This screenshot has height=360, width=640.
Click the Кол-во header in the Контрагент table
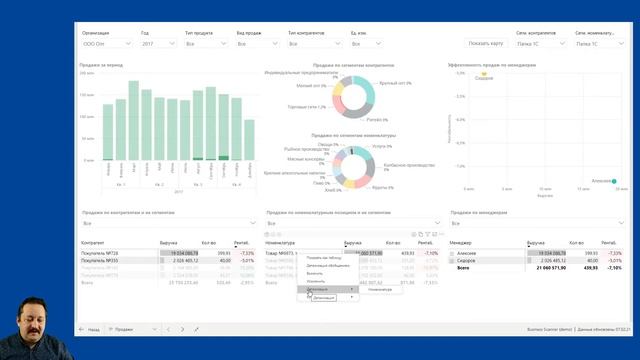(x=209, y=243)
